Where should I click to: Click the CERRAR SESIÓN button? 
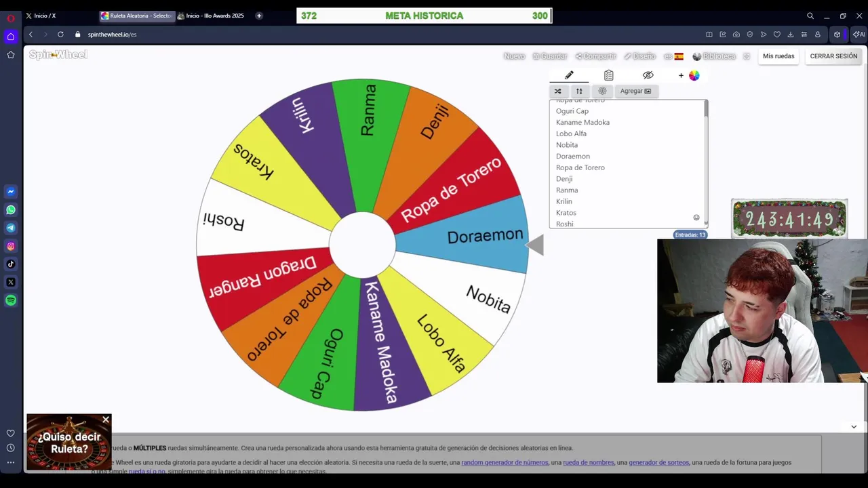point(833,56)
